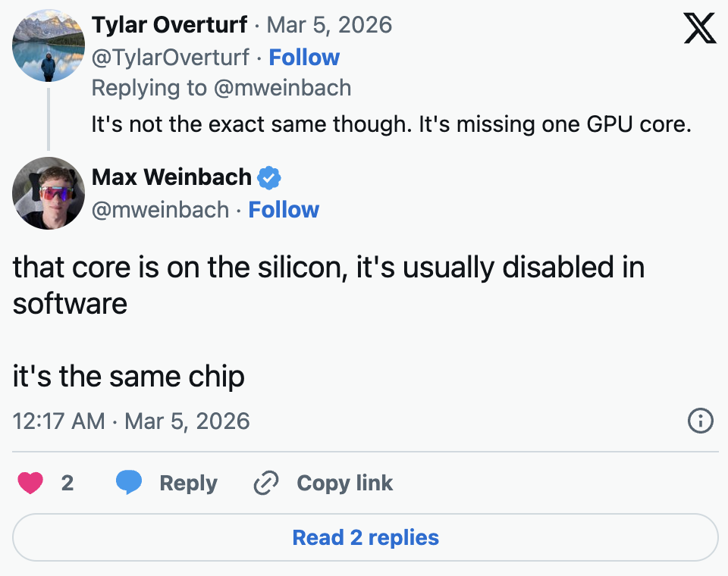Open the Max Weinbach display name link
Viewport: 728px width, 576px height.
(171, 177)
